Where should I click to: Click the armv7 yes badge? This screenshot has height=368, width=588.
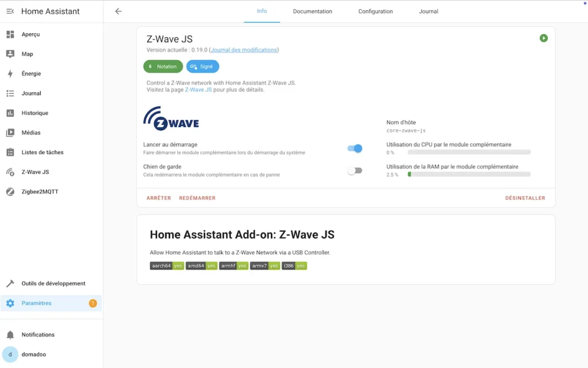[265, 266]
